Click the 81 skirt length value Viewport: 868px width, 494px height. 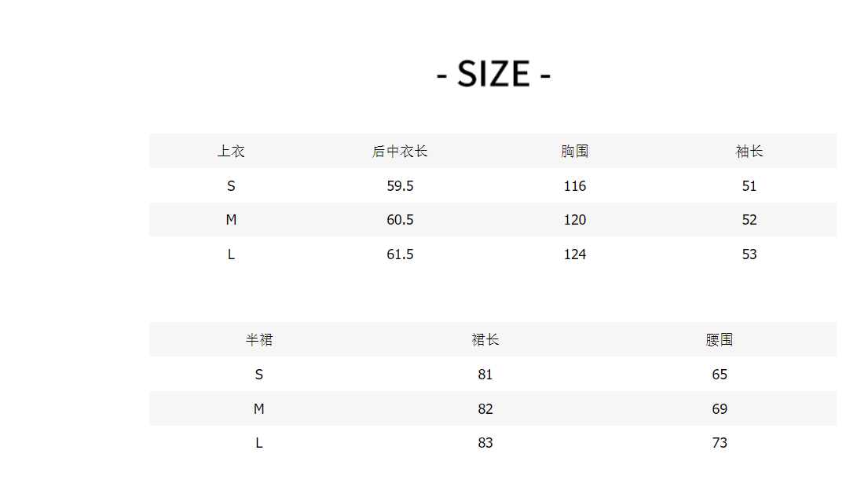[485, 375]
